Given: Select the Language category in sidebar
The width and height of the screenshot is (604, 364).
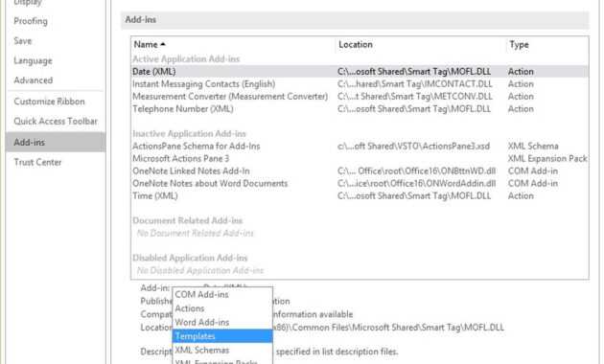Looking at the screenshot, I should click(x=33, y=60).
